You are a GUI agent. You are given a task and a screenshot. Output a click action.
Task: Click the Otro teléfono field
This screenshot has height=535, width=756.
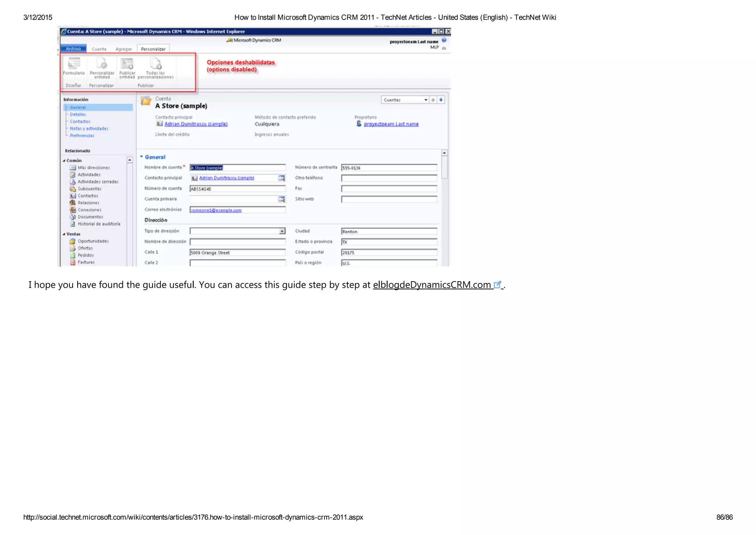[389, 178]
